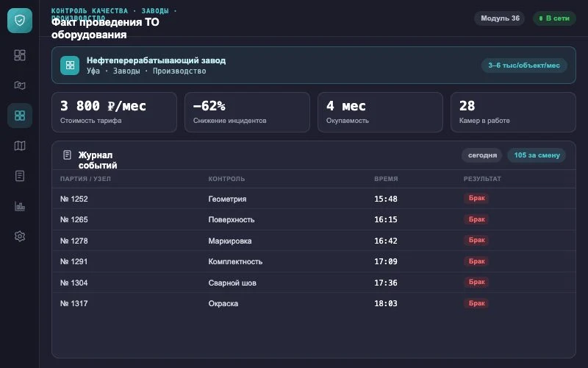Sort by the Время column header
588x368 pixels.
coord(386,179)
